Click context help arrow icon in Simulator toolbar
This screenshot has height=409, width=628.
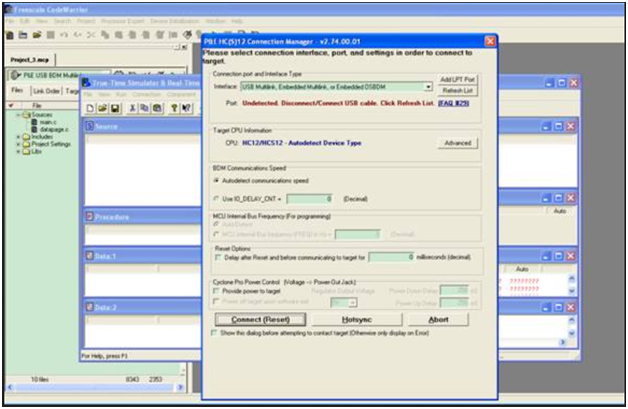186,108
